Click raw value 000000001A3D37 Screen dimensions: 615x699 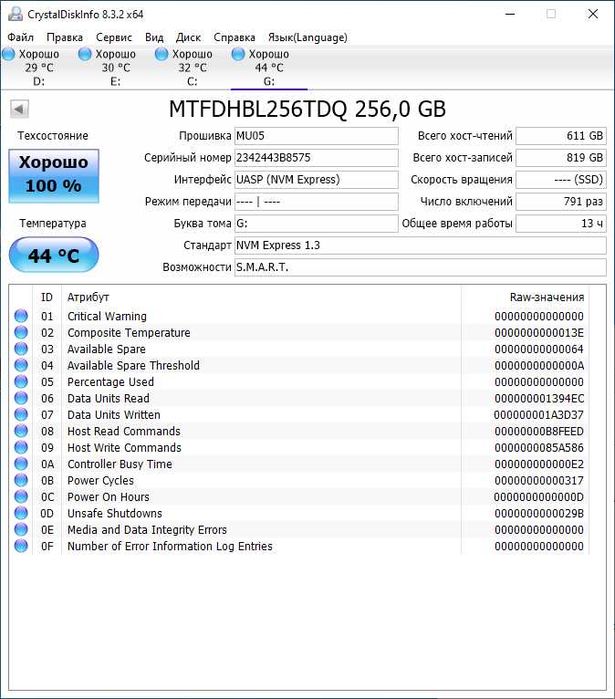point(539,415)
